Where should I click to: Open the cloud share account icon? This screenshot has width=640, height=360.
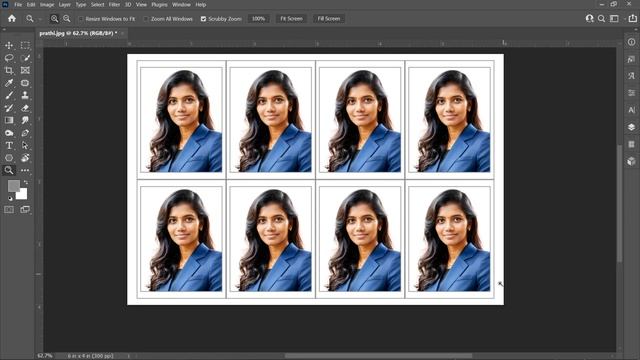tap(589, 18)
